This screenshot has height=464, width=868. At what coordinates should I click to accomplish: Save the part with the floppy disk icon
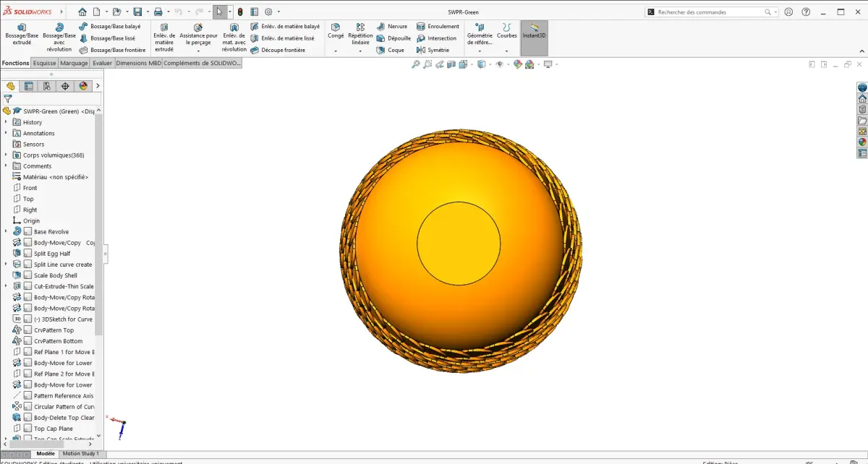click(x=137, y=12)
